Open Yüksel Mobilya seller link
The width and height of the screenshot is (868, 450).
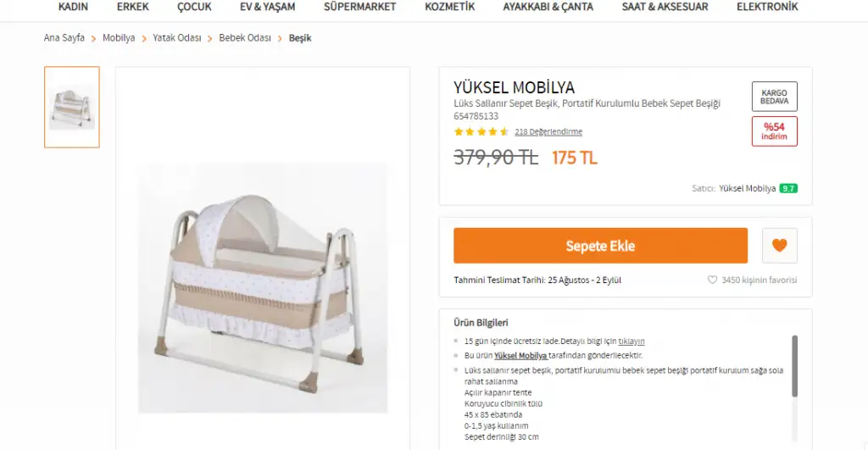tap(747, 188)
